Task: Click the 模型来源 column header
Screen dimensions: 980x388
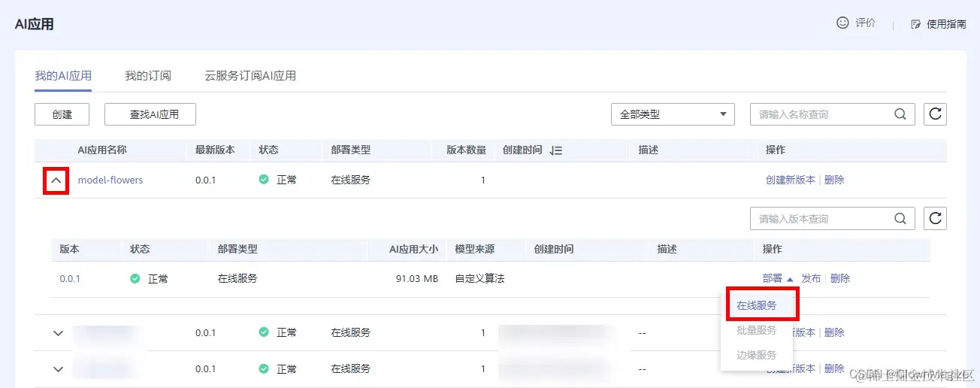Action: (475, 249)
